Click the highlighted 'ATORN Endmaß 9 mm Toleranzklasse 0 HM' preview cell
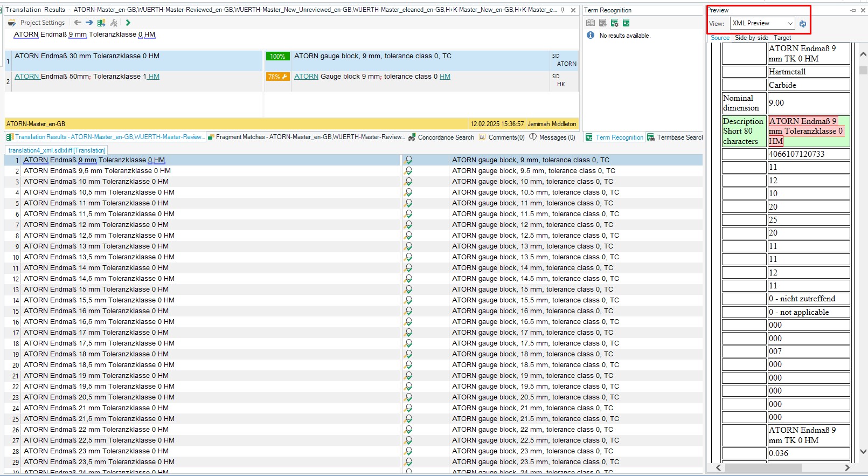 [x=808, y=131]
